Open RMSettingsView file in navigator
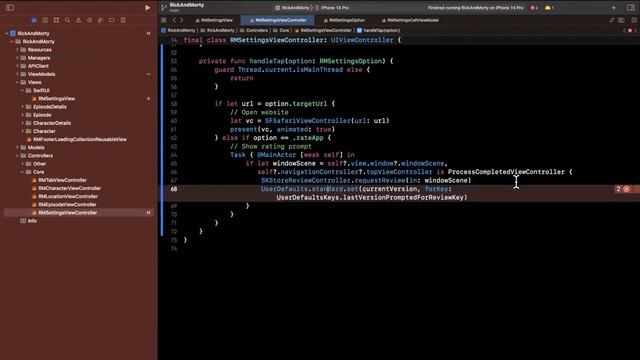The height and width of the screenshot is (360, 640). point(56,99)
